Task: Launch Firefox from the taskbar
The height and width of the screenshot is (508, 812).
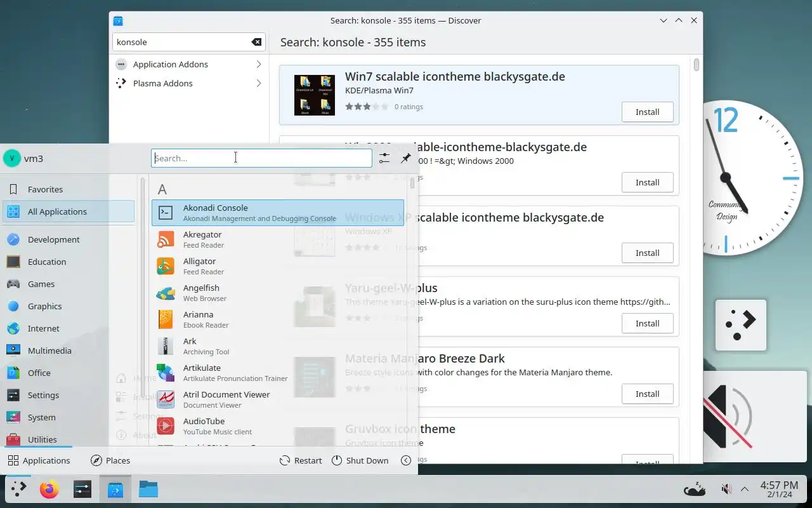Action: click(49, 489)
